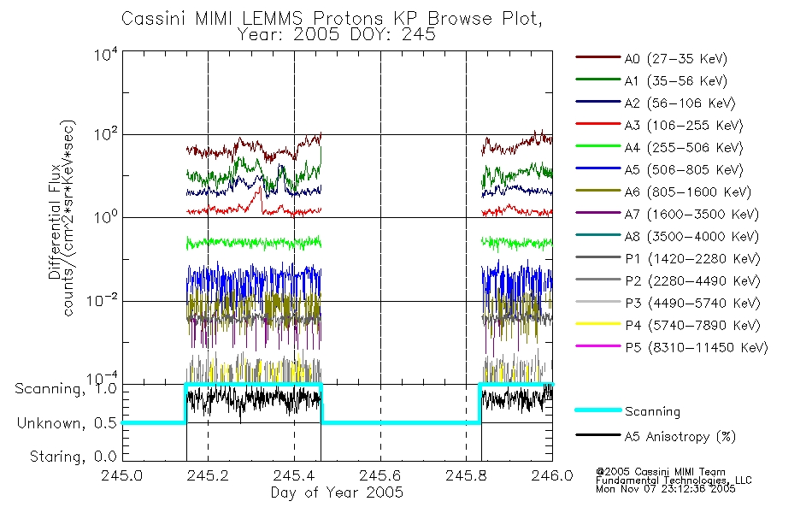Click the teal A8 legend line
Screen dimensions: 812x513
pos(598,235)
